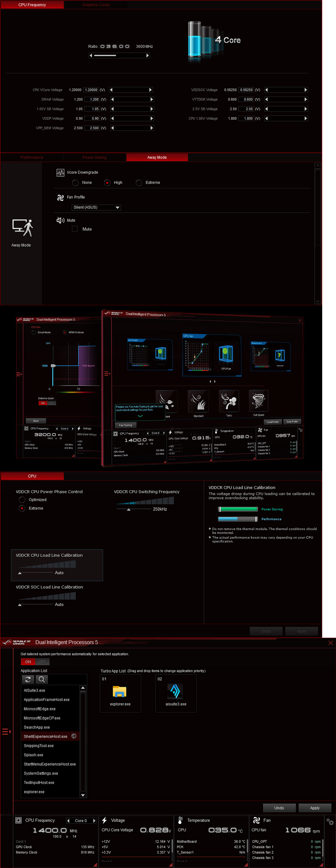The image size is (336, 868).
Task: Select SnippingTool.exe in the Application List
Action: pyautogui.click(x=39, y=745)
